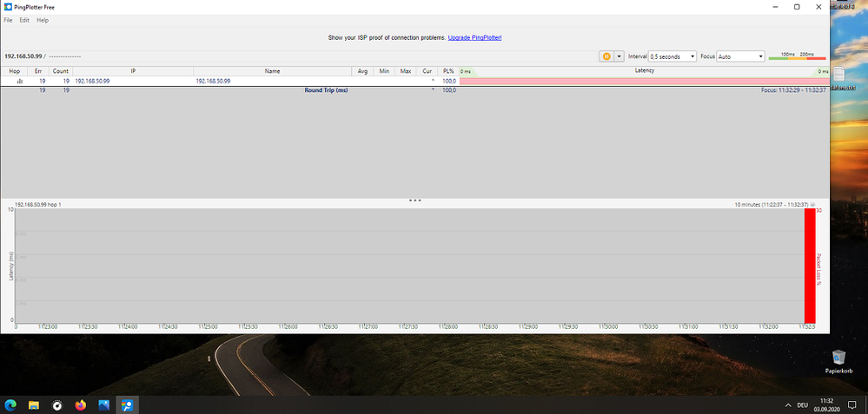Show hidden tray icons chevron
Screen dimensions: 868x414
coord(788,405)
